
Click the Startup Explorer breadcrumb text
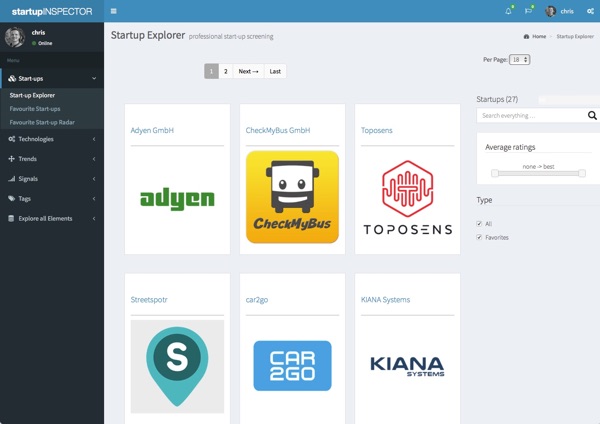(575, 36)
